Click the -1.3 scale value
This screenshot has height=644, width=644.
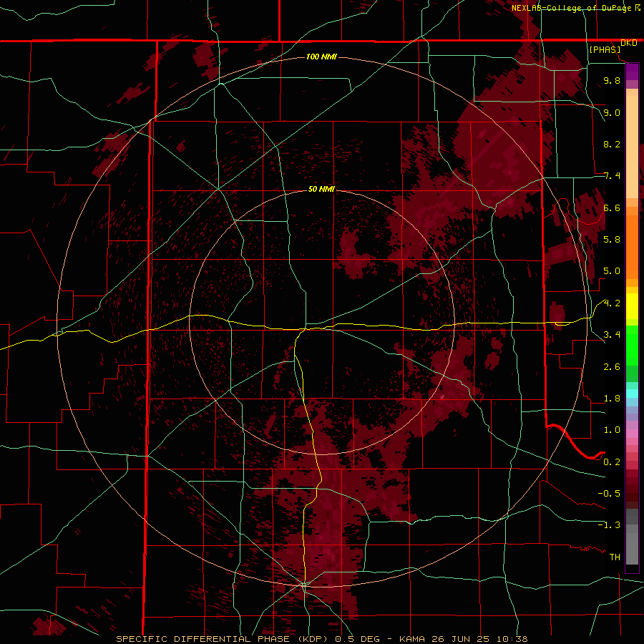pos(609,525)
